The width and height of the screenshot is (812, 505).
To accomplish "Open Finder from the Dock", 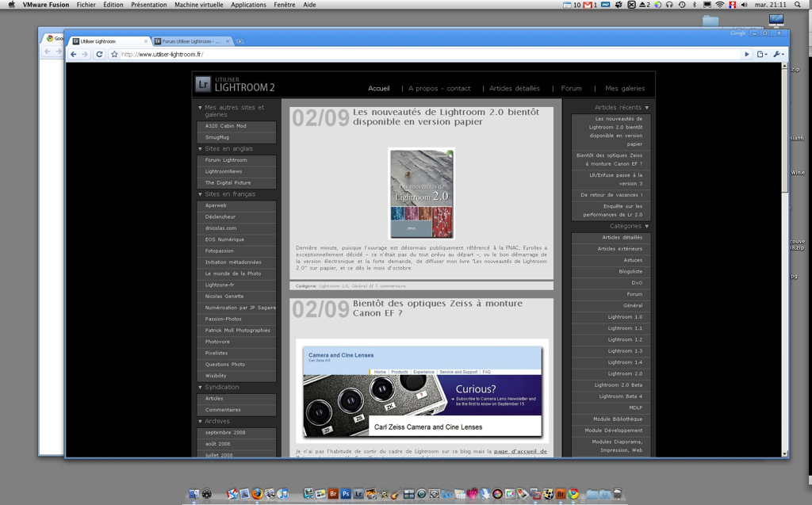I will tap(193, 494).
